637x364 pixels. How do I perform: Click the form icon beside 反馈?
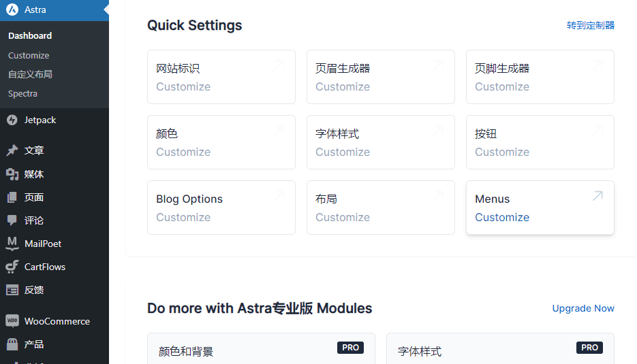click(x=12, y=290)
